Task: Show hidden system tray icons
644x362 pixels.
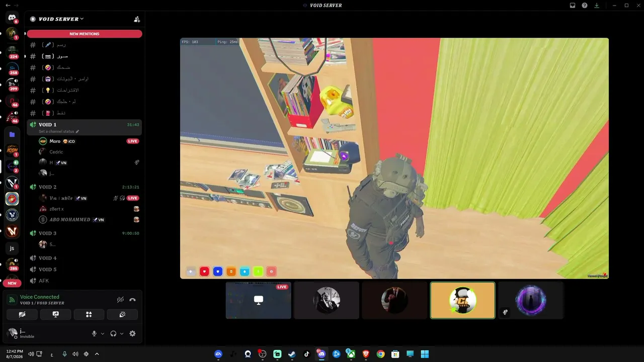Action: (x=97, y=354)
